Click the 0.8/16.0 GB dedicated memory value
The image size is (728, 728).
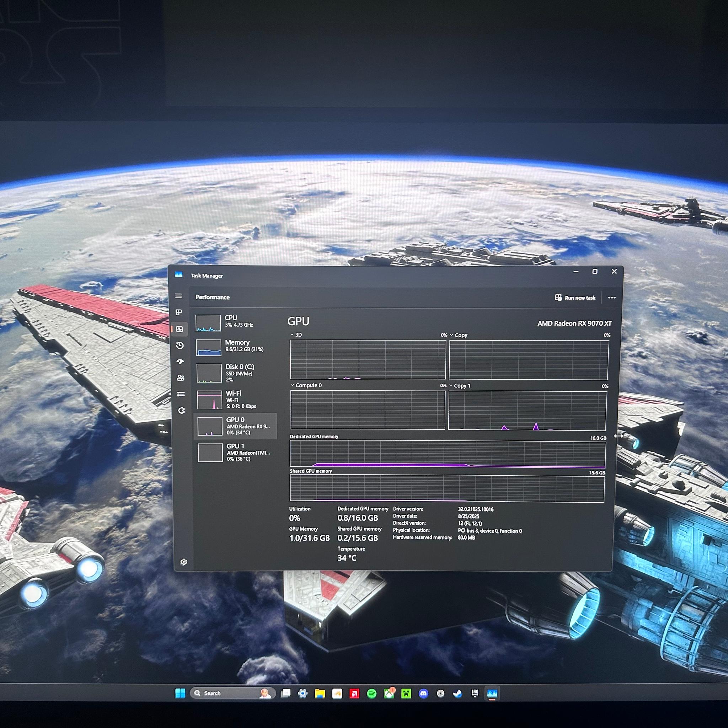358,518
